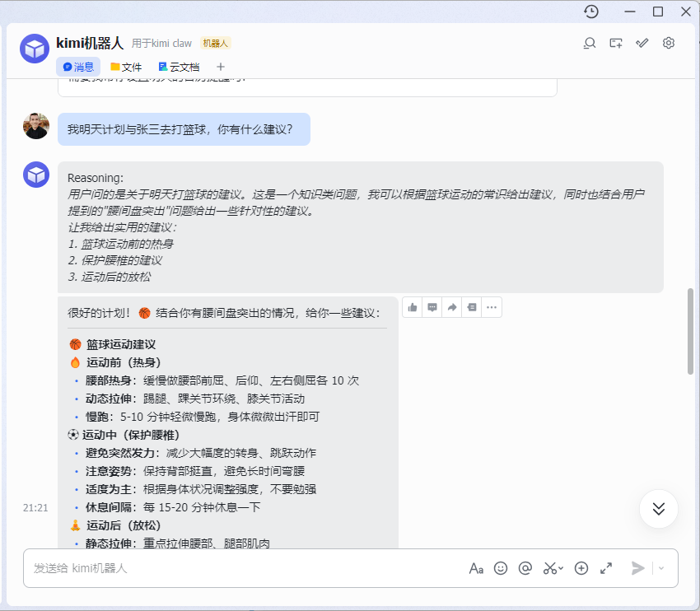Click the kimi机器人 chat title
This screenshot has height=611, width=700.
[90, 43]
